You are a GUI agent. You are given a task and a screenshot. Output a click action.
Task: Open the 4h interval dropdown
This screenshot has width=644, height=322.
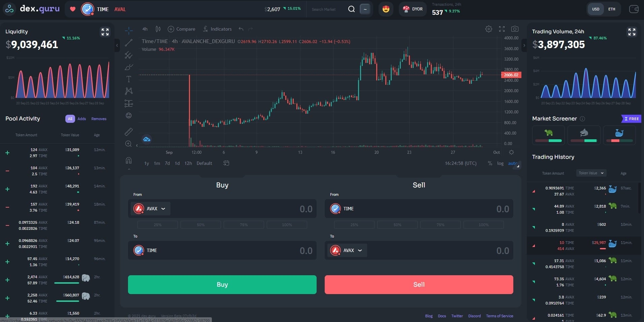[145, 29]
